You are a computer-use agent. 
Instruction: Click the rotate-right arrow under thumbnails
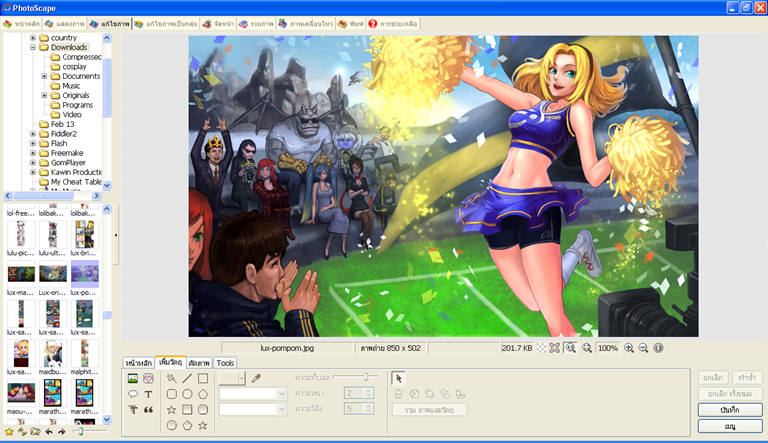[62, 432]
